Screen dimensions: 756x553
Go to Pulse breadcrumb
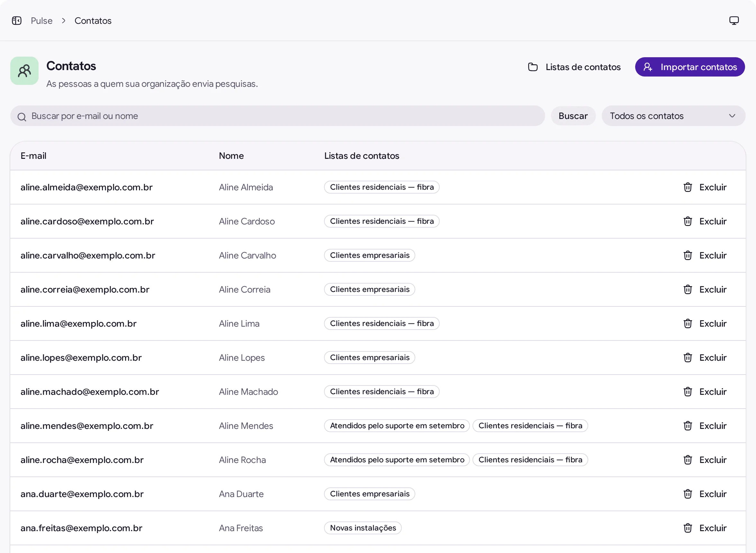[x=41, y=21]
